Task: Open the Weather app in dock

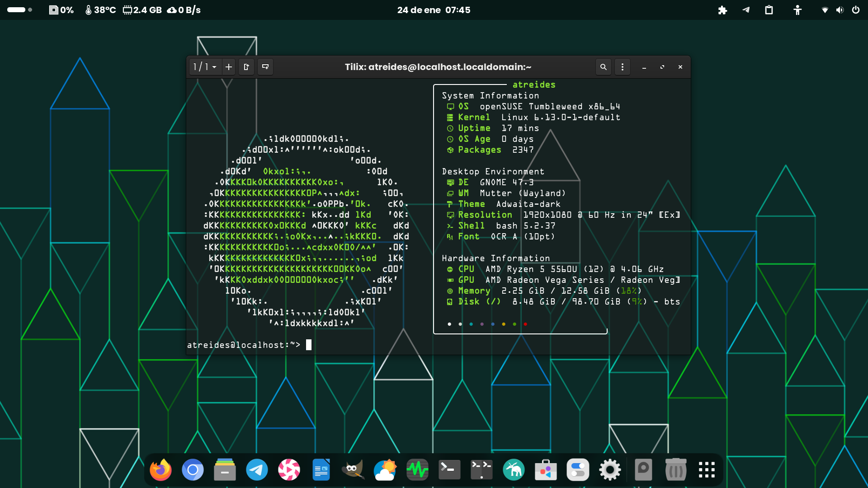Action: [x=385, y=470]
